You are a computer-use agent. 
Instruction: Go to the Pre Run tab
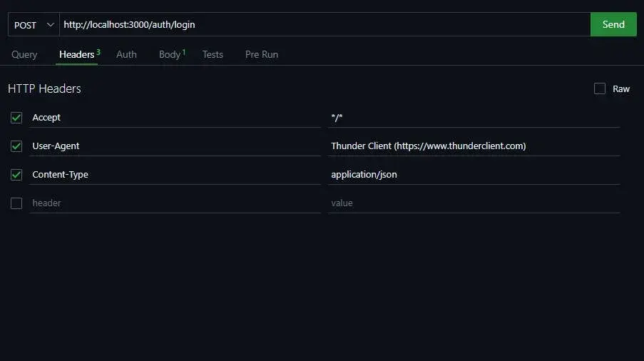(x=261, y=54)
